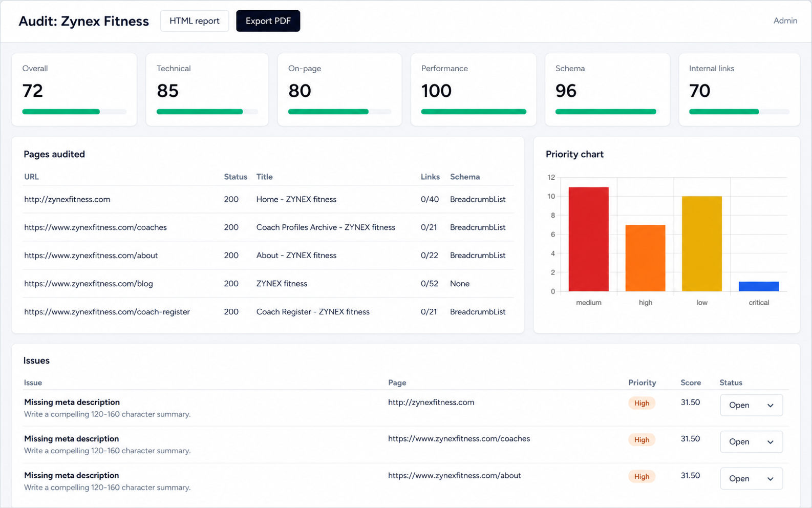Screen dimensions: 812x508
Task: Click the 0/40 links value
Action: coord(430,199)
